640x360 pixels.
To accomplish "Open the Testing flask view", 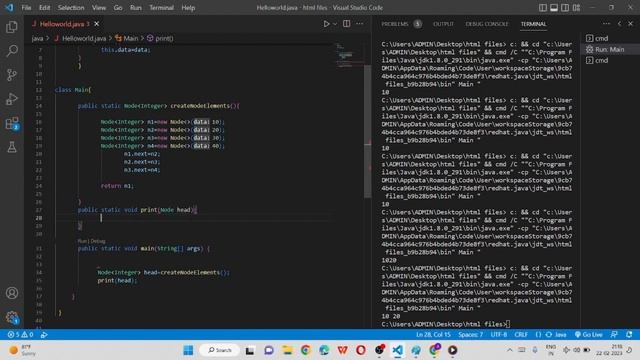I will (x=12, y=147).
